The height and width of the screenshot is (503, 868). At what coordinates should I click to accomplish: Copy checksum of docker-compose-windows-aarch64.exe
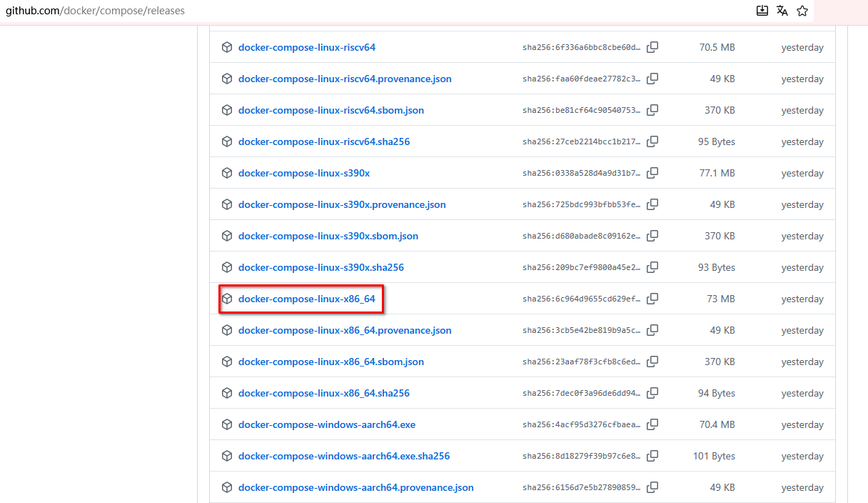(652, 424)
